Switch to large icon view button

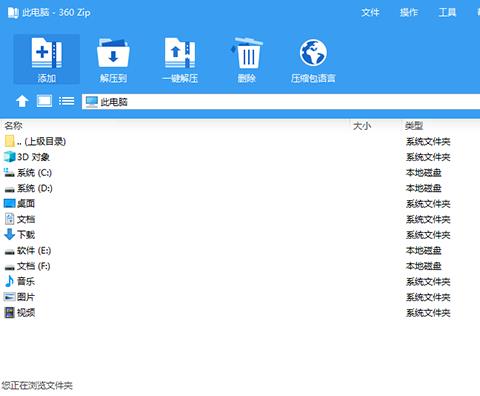[44, 101]
